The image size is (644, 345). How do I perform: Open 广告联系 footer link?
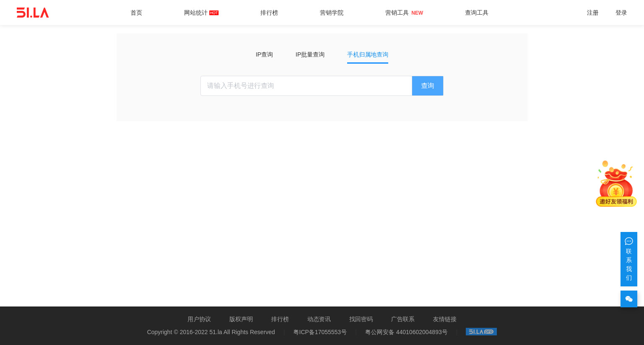(403, 319)
